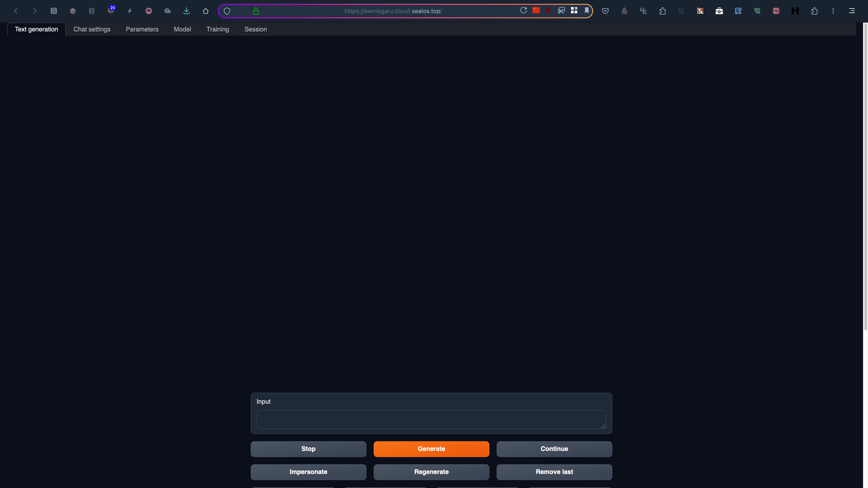
Task: Open the browser hamburger application menu
Action: (852, 11)
